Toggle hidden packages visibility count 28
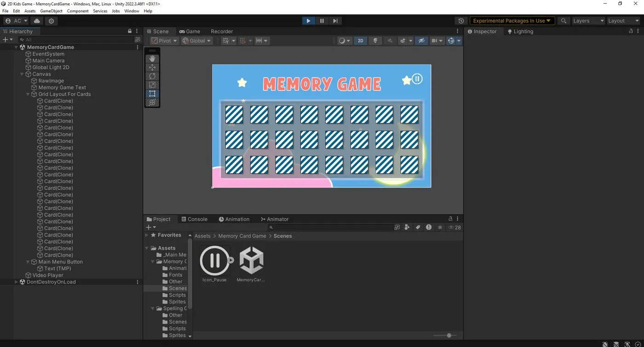644x347 pixels. (x=454, y=227)
